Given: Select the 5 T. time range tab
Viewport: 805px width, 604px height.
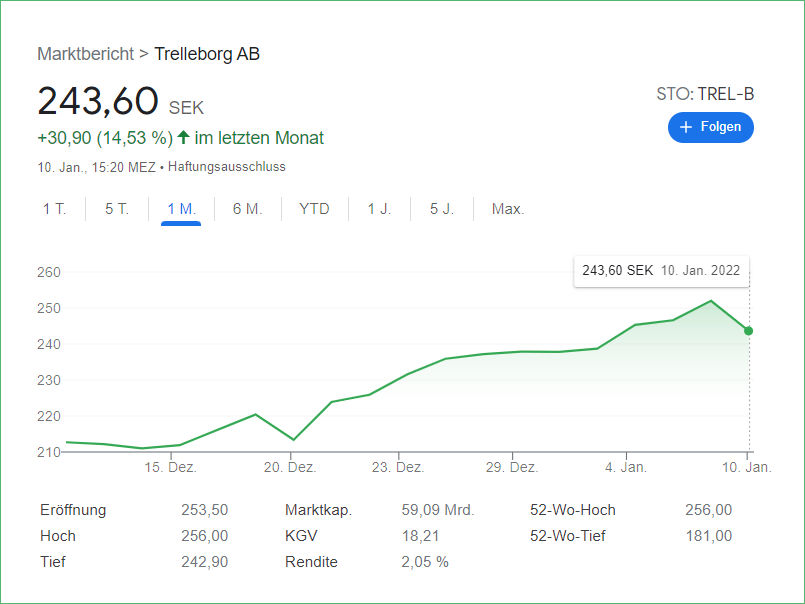Looking at the screenshot, I should (117, 209).
